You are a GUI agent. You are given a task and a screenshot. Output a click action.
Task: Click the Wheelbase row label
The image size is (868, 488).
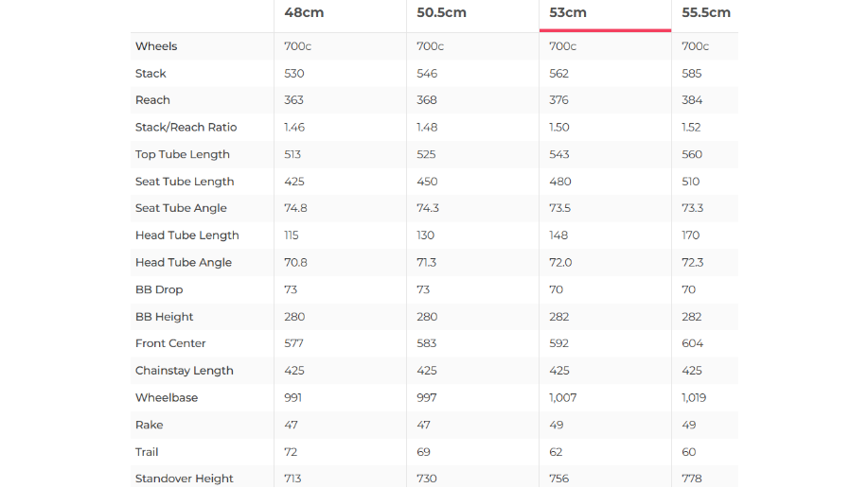coord(168,398)
